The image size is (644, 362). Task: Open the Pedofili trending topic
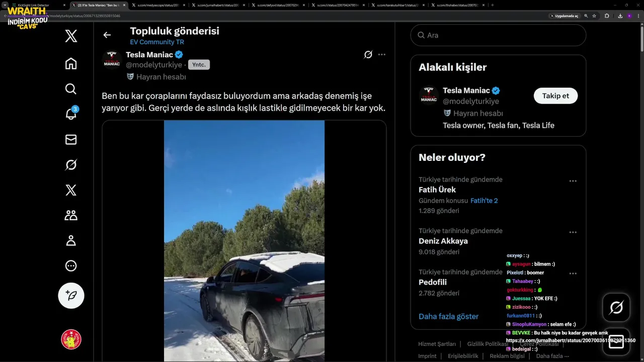433,282
